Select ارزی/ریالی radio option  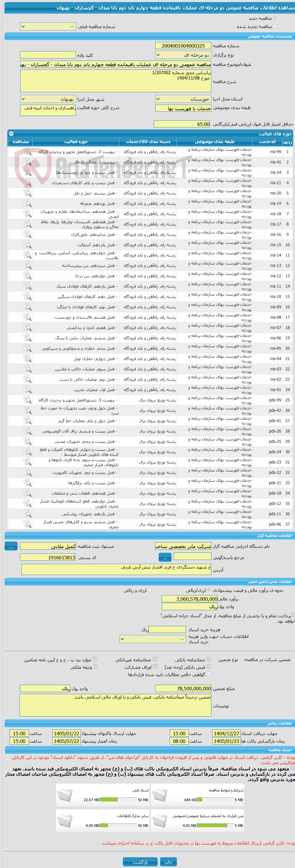(x=209, y=590)
